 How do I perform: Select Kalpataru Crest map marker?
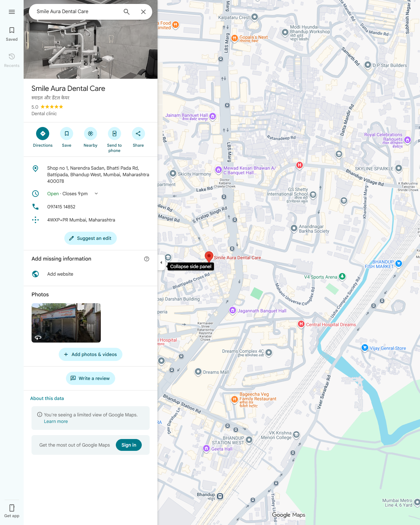pos(255,17)
